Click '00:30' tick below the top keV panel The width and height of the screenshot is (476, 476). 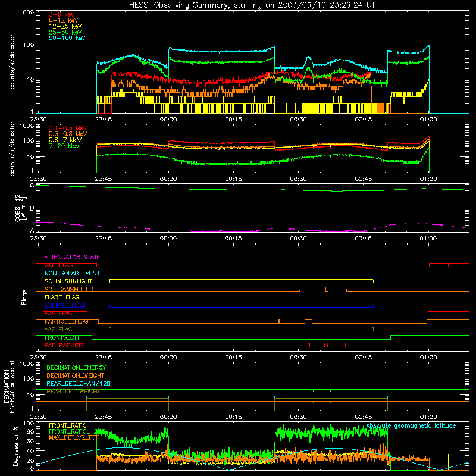tap(298, 120)
